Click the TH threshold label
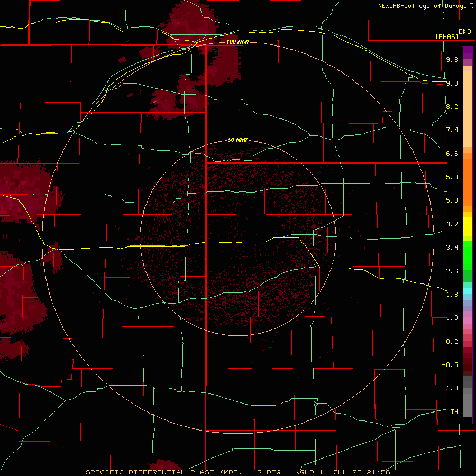476x476 pixels. pos(454,412)
